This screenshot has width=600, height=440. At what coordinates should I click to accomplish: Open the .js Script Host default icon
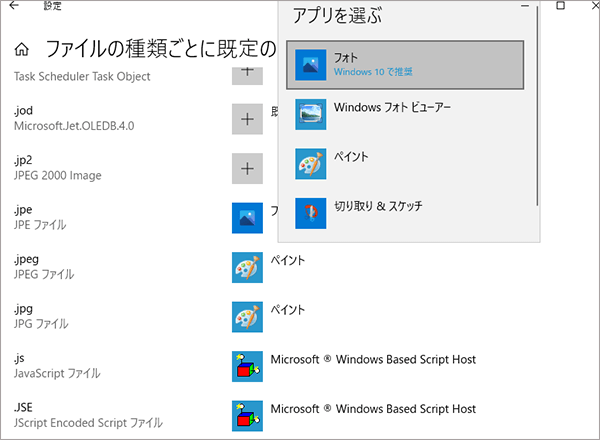click(247, 367)
